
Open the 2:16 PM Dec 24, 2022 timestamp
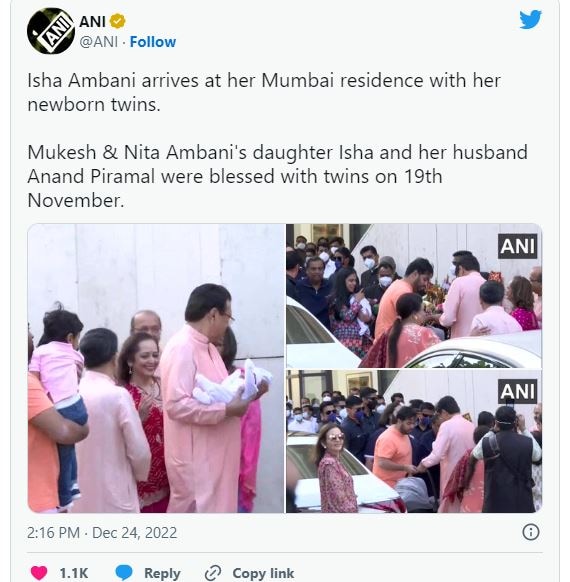(x=102, y=533)
